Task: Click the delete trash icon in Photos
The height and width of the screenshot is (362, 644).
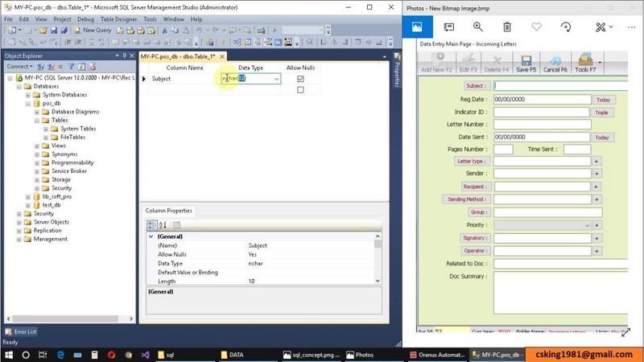Action: click(507, 27)
